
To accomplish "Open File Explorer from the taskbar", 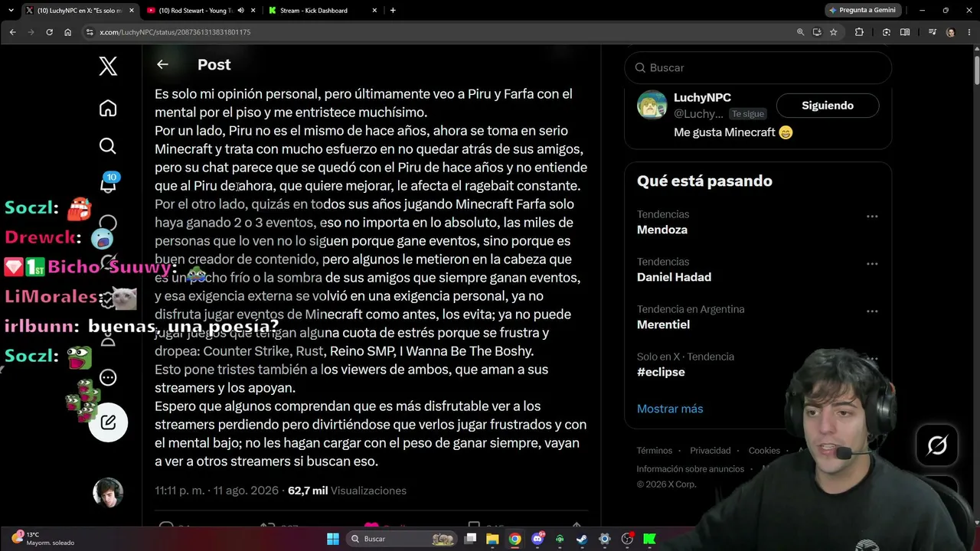I will coord(492,539).
